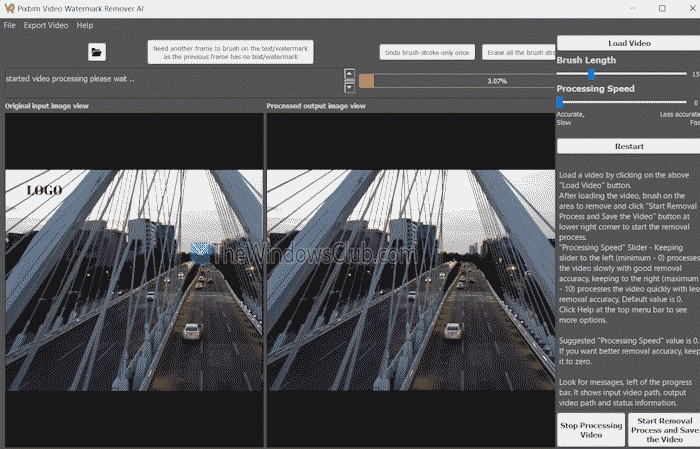The image size is (700, 449).
Task: Click the Brush Length slider handle
Action: [x=591, y=74]
